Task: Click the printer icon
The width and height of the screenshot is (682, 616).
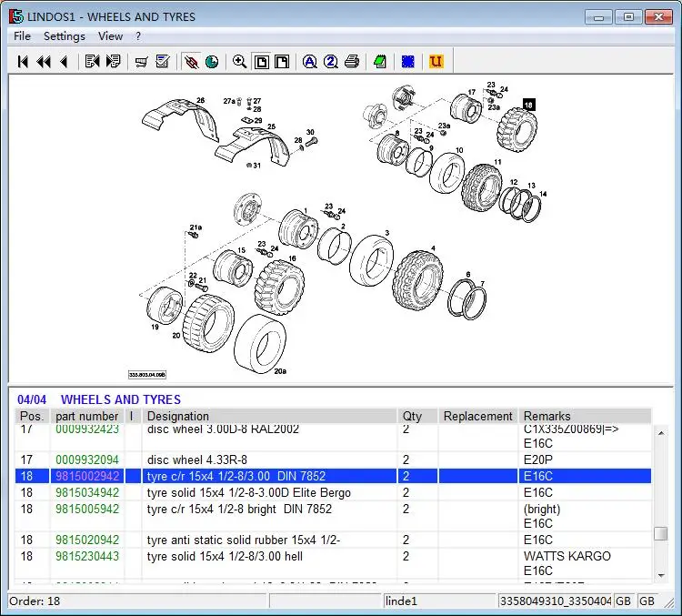Action: [352, 62]
